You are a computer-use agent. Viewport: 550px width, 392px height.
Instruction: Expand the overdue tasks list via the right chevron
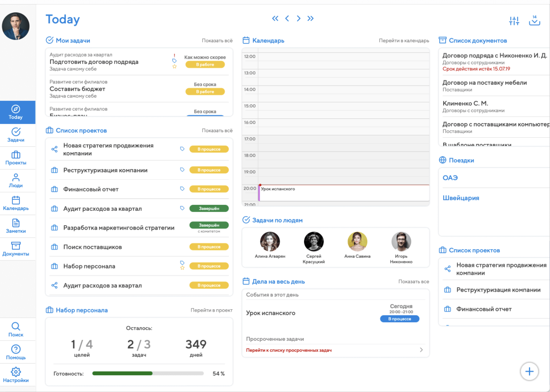422,350
